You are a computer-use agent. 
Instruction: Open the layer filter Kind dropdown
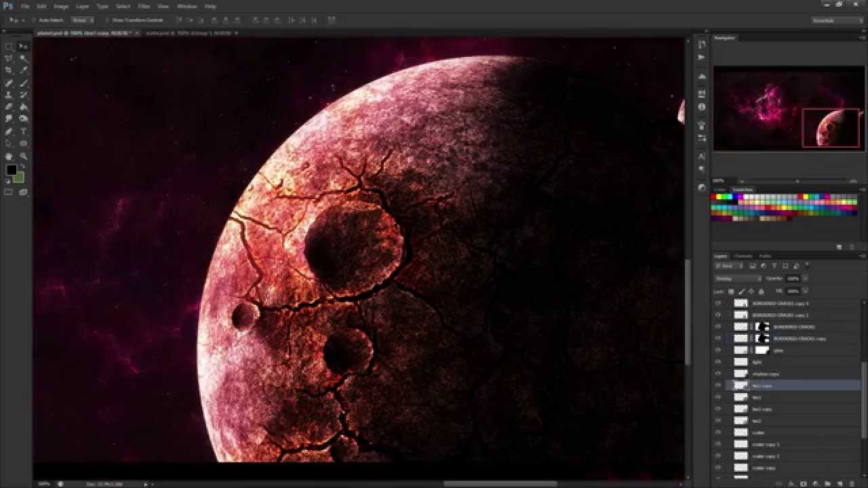click(730, 266)
